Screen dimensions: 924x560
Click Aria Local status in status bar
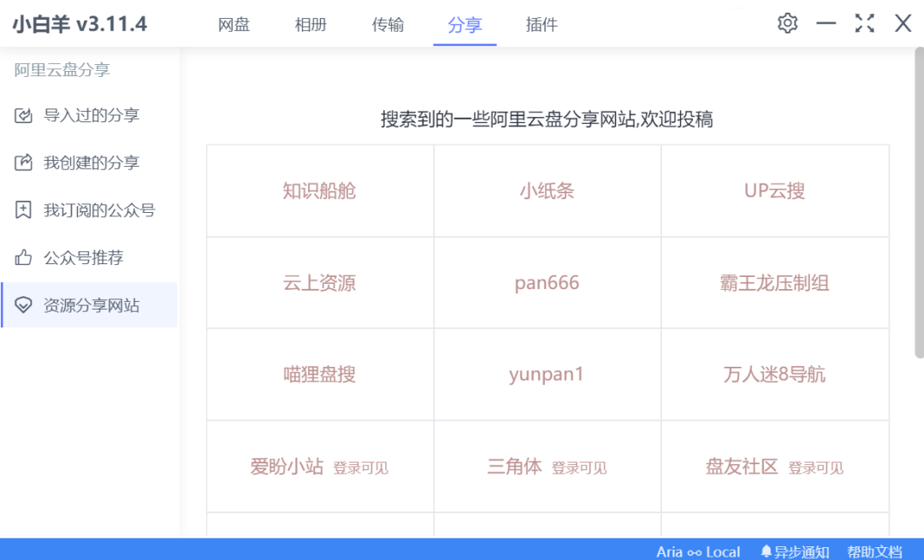(698, 551)
